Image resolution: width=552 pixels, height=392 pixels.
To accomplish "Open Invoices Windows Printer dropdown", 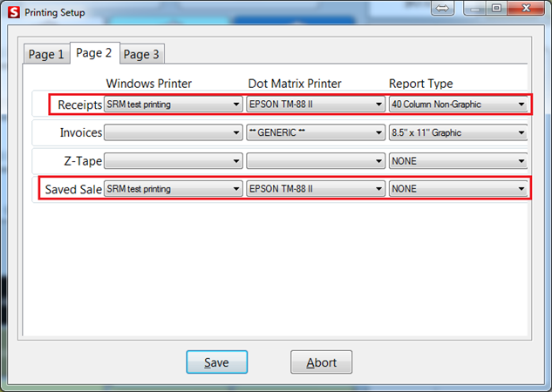I will point(173,133).
